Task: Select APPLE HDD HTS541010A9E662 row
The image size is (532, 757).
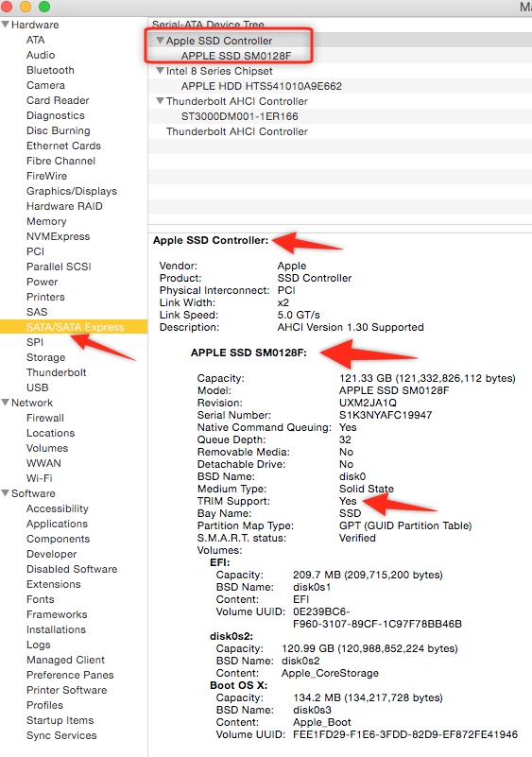Action: (x=340, y=86)
